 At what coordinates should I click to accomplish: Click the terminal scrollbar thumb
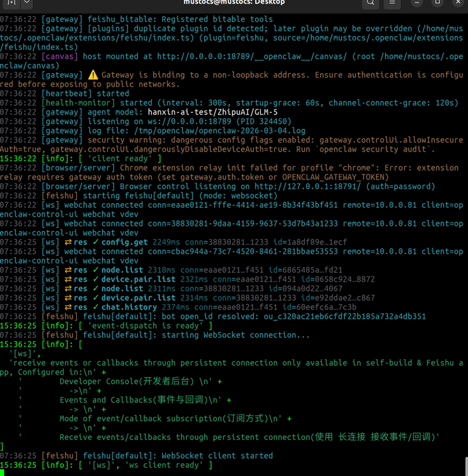466,466
